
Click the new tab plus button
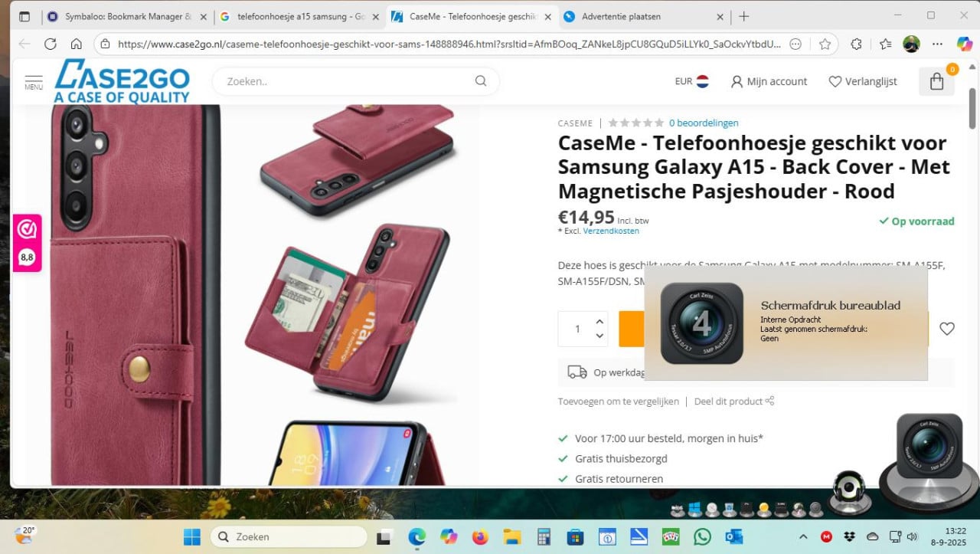tap(743, 16)
